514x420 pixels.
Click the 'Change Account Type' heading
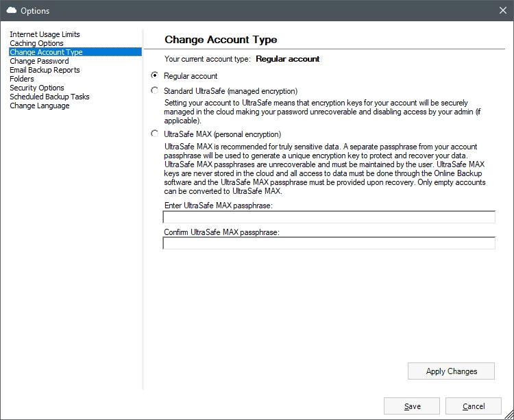click(x=221, y=40)
